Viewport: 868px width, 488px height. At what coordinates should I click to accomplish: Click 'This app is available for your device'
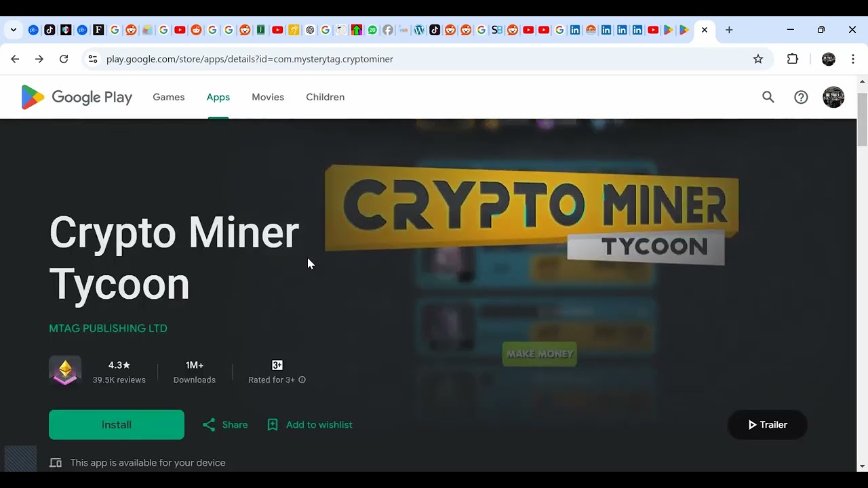tap(148, 463)
